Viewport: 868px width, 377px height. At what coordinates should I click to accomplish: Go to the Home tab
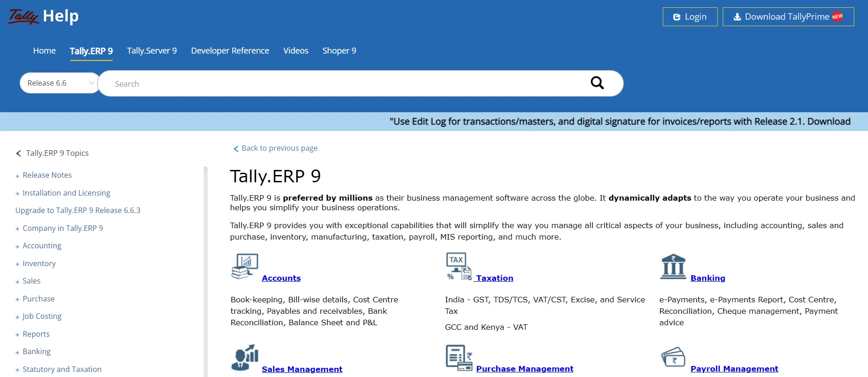click(x=44, y=51)
